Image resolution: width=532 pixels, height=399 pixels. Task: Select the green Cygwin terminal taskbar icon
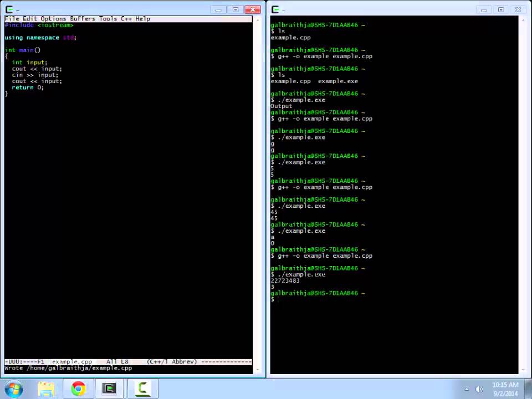(x=142, y=389)
